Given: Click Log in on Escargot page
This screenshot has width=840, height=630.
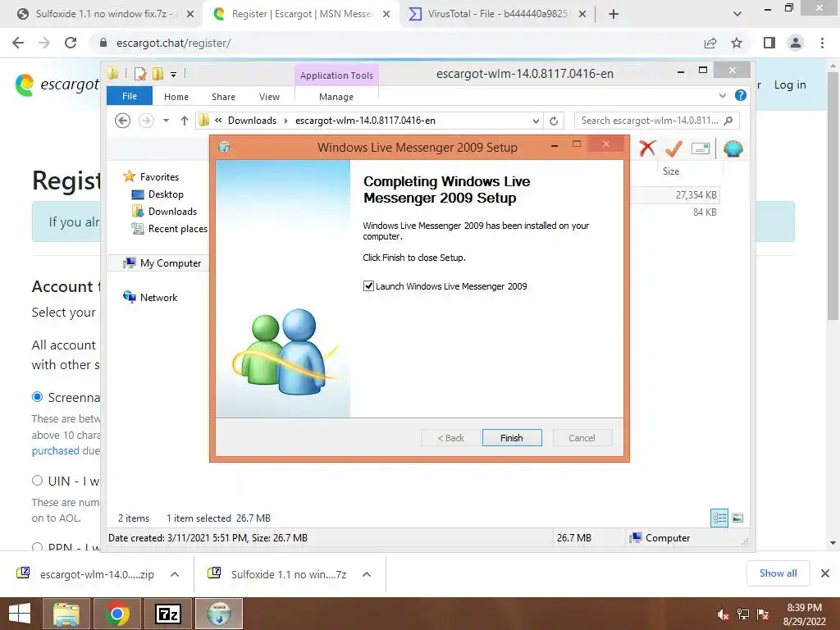Looking at the screenshot, I should [x=790, y=84].
